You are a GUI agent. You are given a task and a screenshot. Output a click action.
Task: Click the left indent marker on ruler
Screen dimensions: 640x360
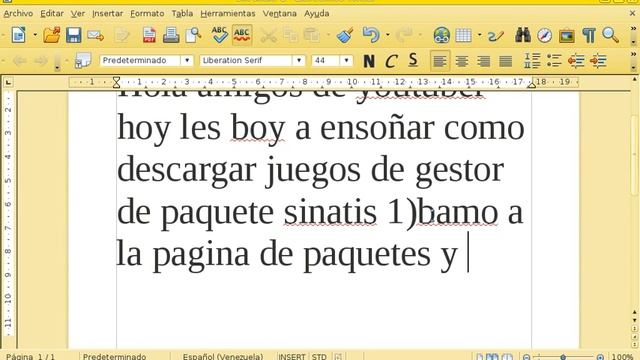[116, 82]
